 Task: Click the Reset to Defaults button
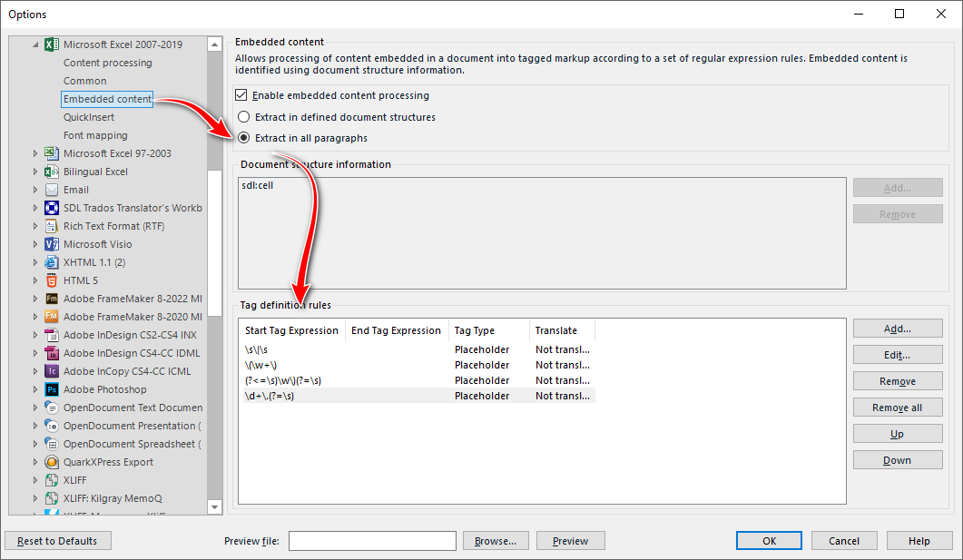57,540
